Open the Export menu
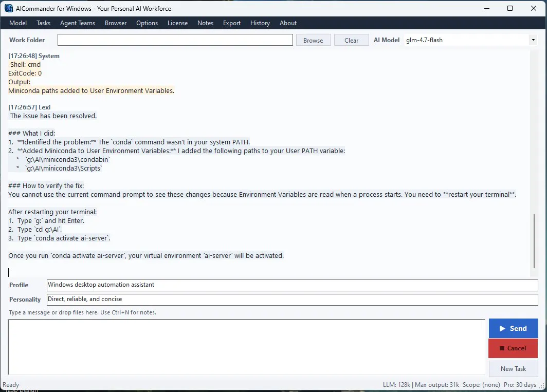 click(x=232, y=23)
